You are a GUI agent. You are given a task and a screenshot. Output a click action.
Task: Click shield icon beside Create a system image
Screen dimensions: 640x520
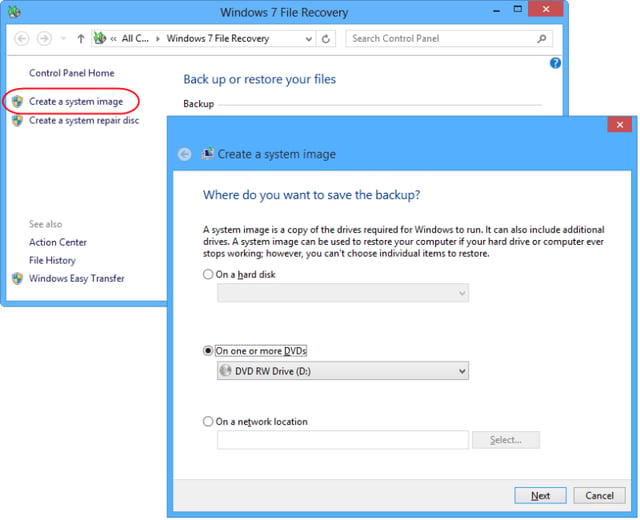17,101
